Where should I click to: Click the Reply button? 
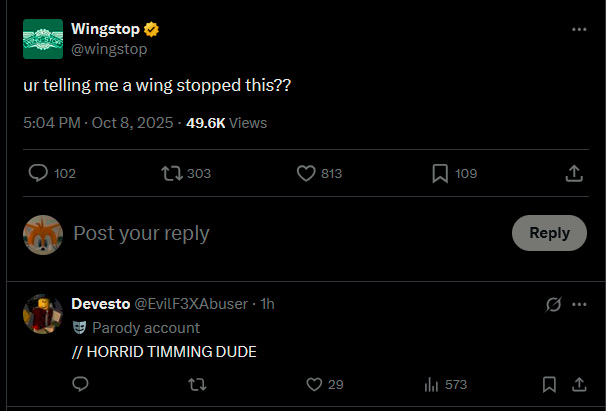coord(549,233)
